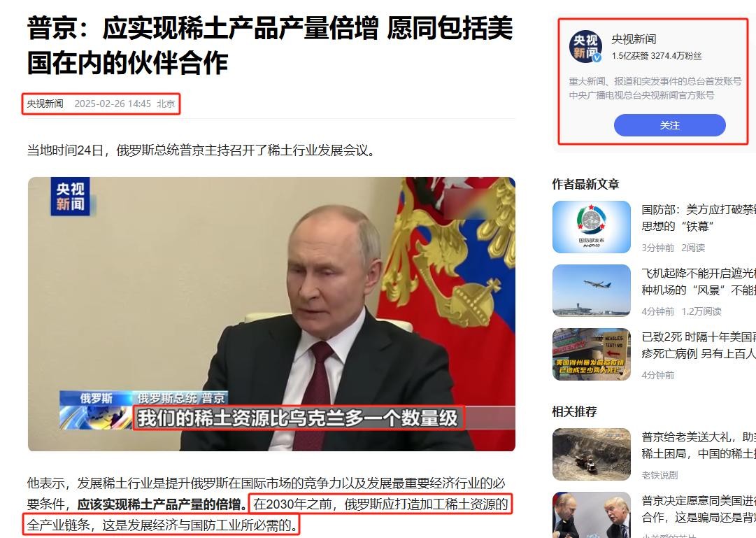
Task: Open the 国防部 article thumbnail
Action: pos(592,227)
